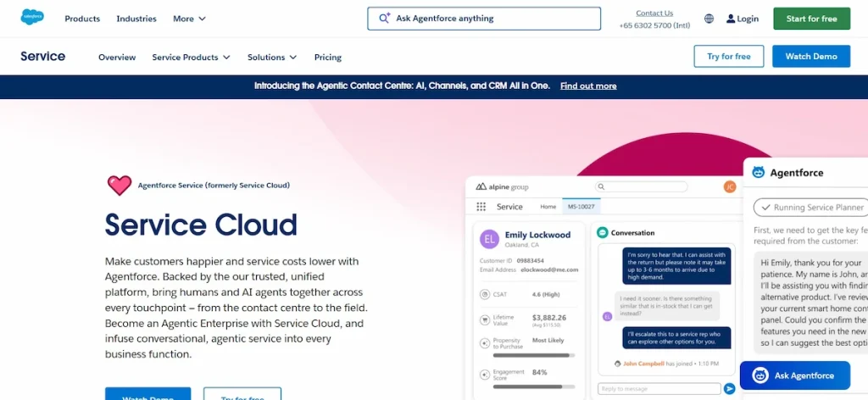Click the pink heart Service icon
The width and height of the screenshot is (868, 400).
click(x=119, y=186)
